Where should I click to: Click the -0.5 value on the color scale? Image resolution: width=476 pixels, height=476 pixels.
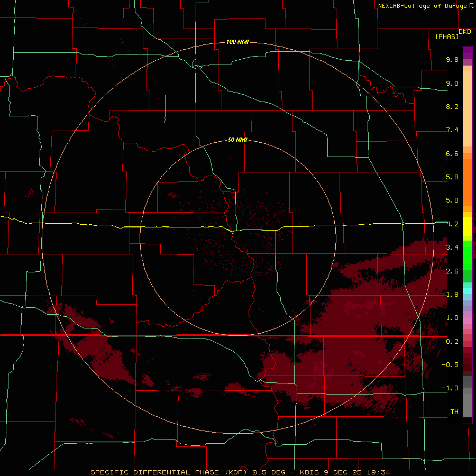coord(450,365)
